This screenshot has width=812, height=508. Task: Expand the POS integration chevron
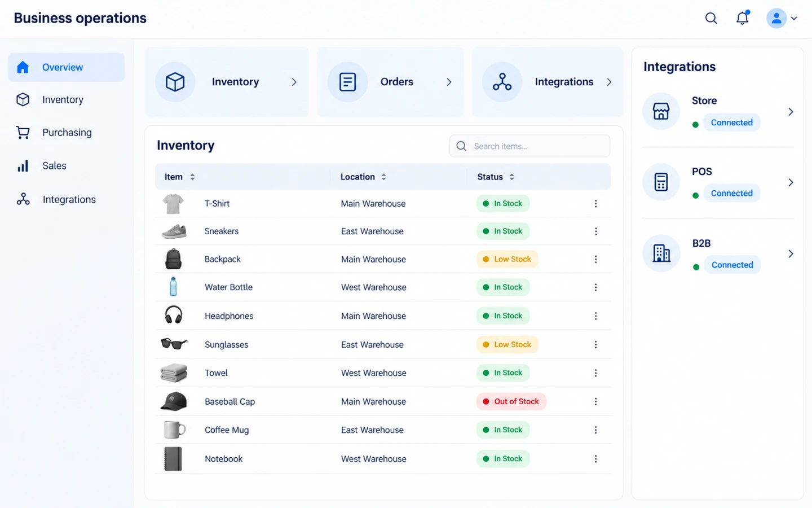pyautogui.click(x=791, y=182)
